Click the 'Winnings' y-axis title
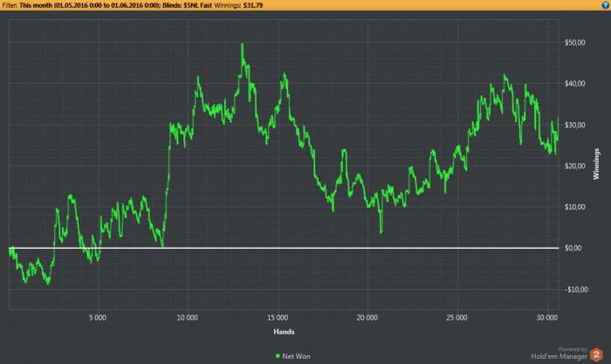This screenshot has width=611, height=364. tap(596, 164)
